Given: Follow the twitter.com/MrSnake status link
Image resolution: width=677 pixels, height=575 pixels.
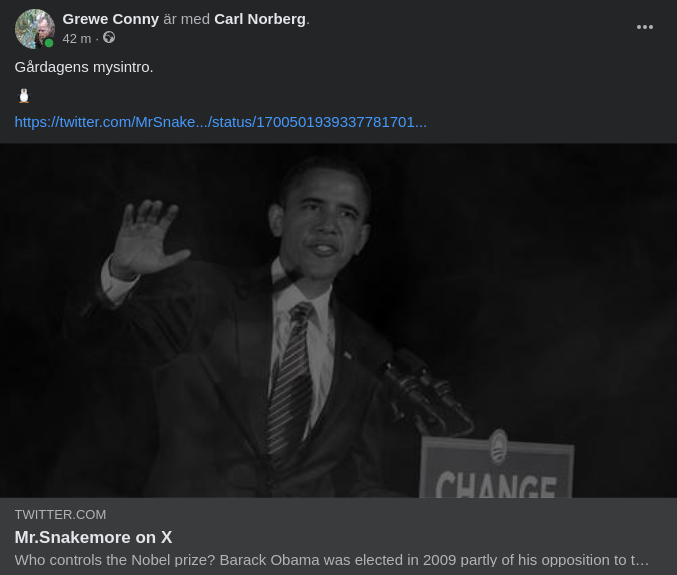Looking at the screenshot, I should (x=221, y=122).
